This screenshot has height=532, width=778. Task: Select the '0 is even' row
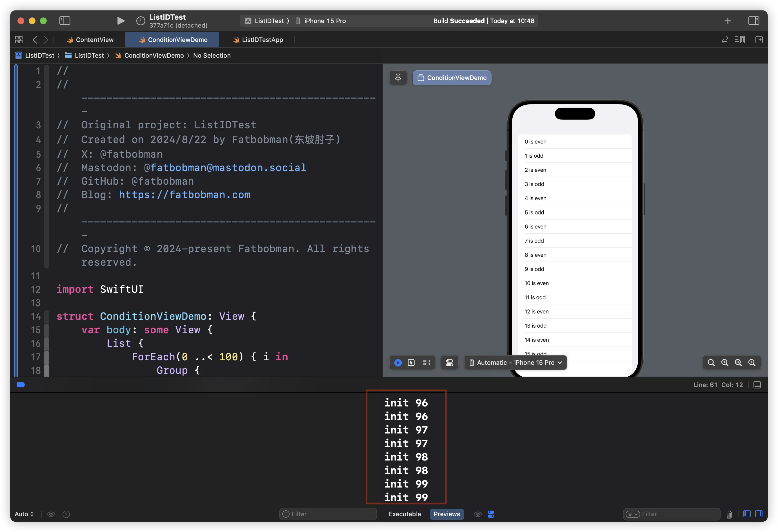coord(575,142)
